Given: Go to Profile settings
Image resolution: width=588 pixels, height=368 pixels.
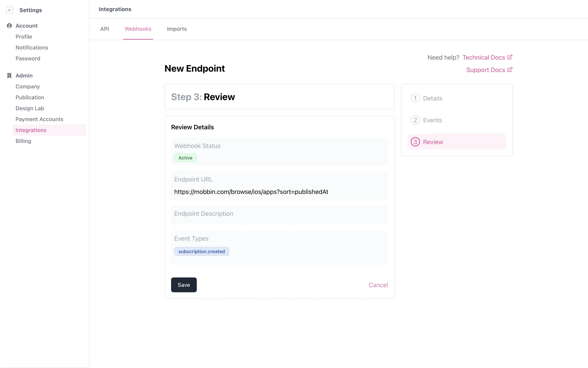Looking at the screenshot, I should pos(24,37).
